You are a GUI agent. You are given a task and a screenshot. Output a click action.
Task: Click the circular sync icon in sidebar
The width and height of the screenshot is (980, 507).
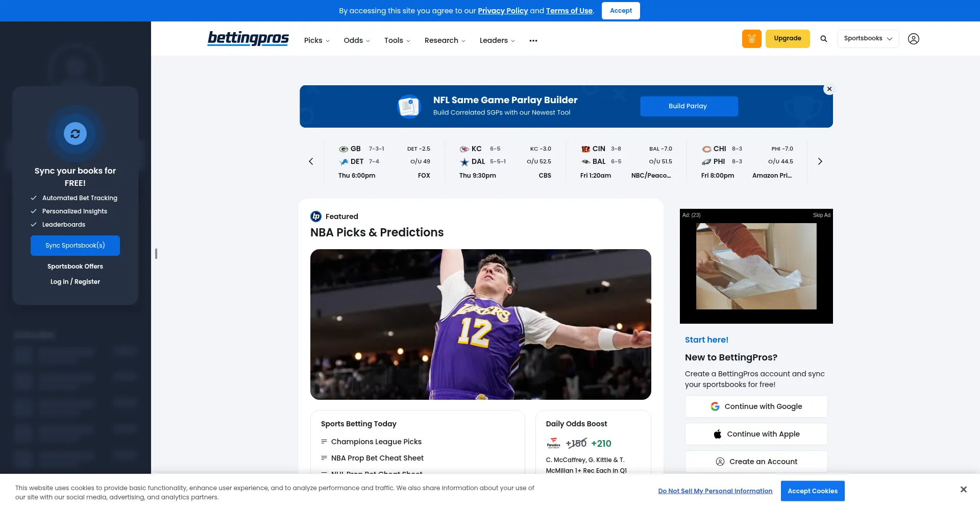click(x=75, y=134)
